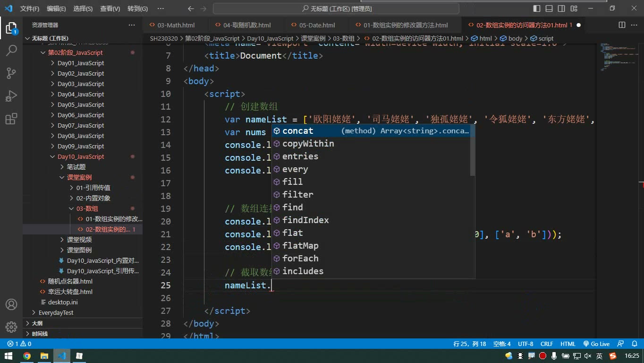Open the Extensions view icon

coord(11,119)
